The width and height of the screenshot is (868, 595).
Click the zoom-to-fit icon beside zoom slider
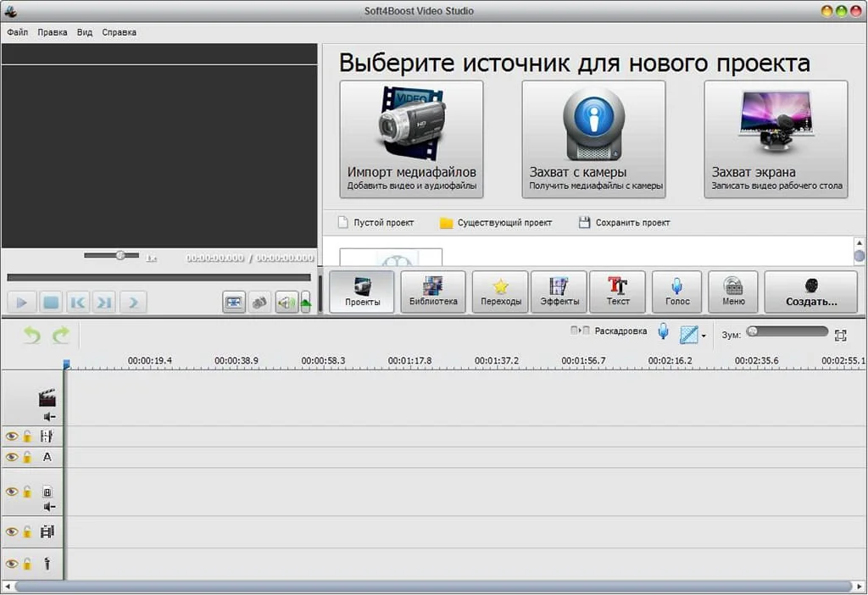[x=840, y=335]
